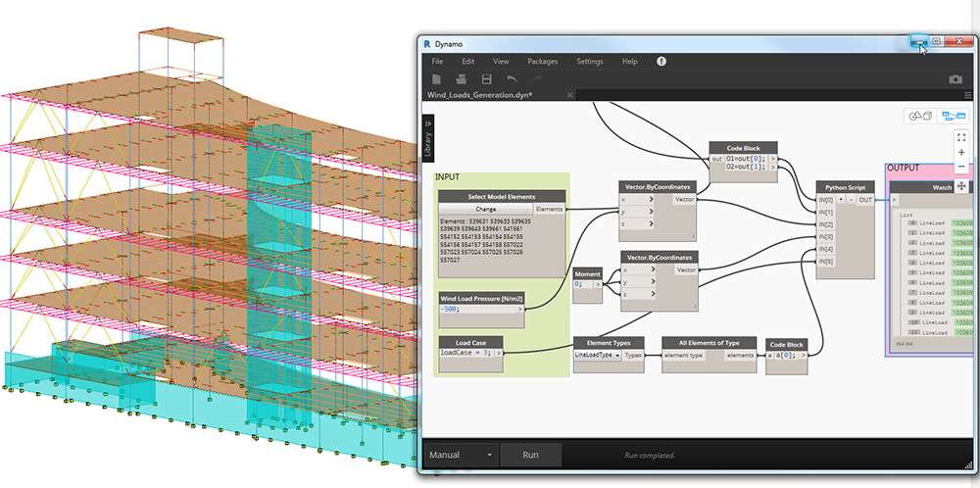Click the Watch node input port
The image size is (980, 488).
click(x=894, y=200)
